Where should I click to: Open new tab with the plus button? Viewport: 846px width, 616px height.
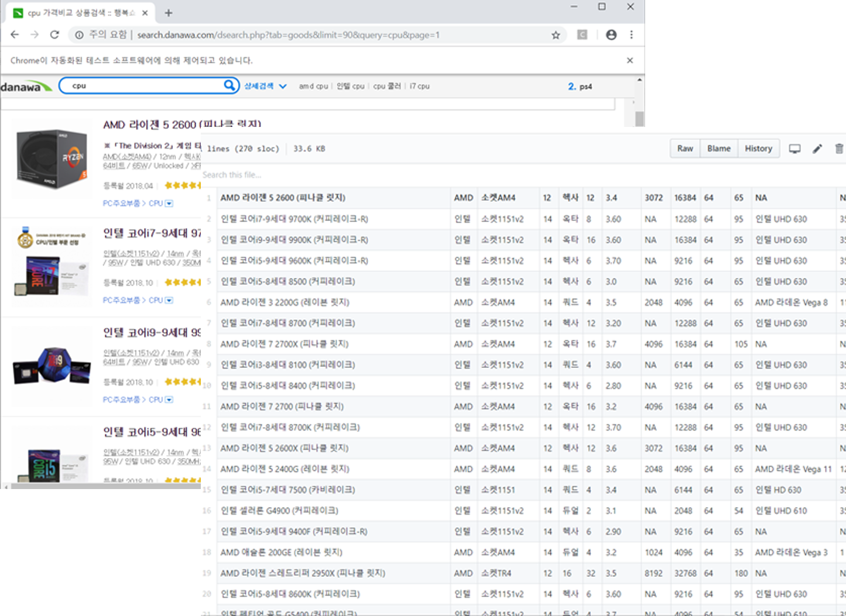click(169, 13)
